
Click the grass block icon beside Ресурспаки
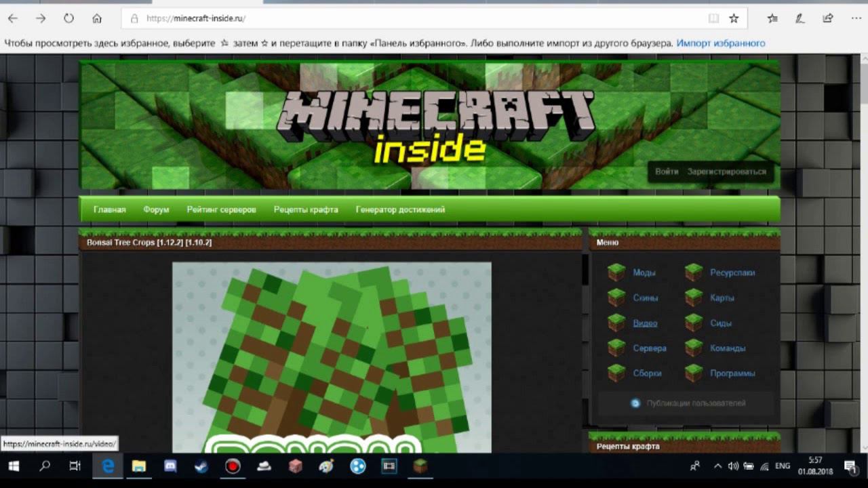(694, 272)
